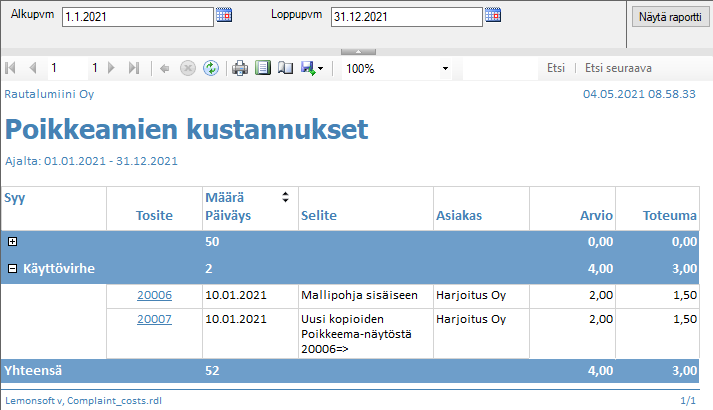Open Loppupvm calendar picker

[x=492, y=15]
